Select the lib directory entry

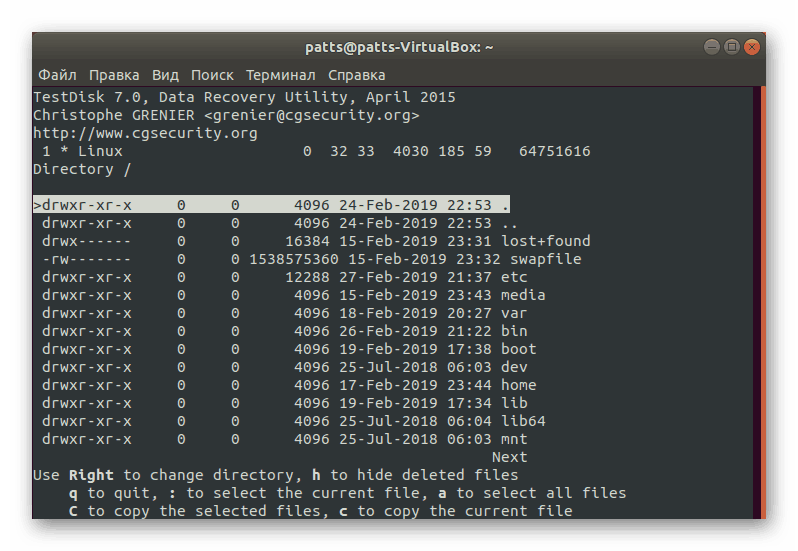[284, 403]
